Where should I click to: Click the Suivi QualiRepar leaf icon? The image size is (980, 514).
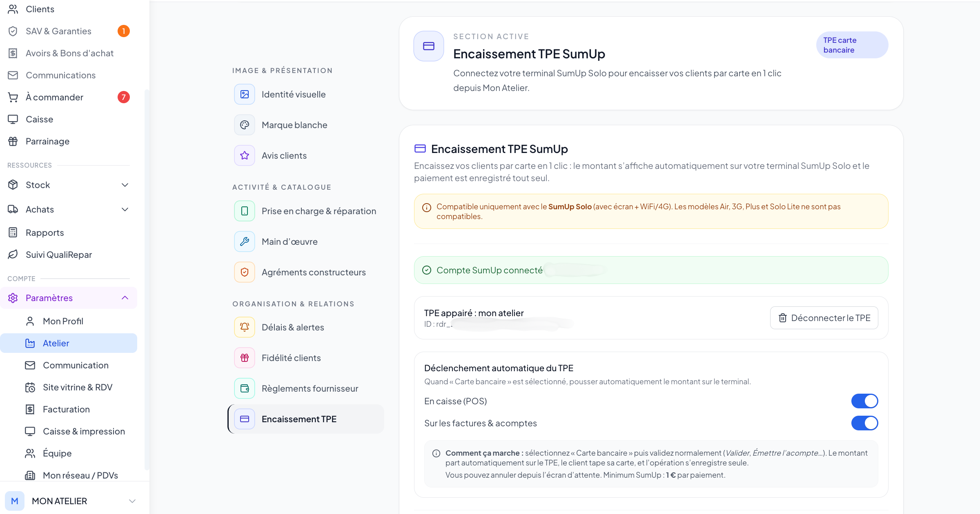click(x=13, y=255)
